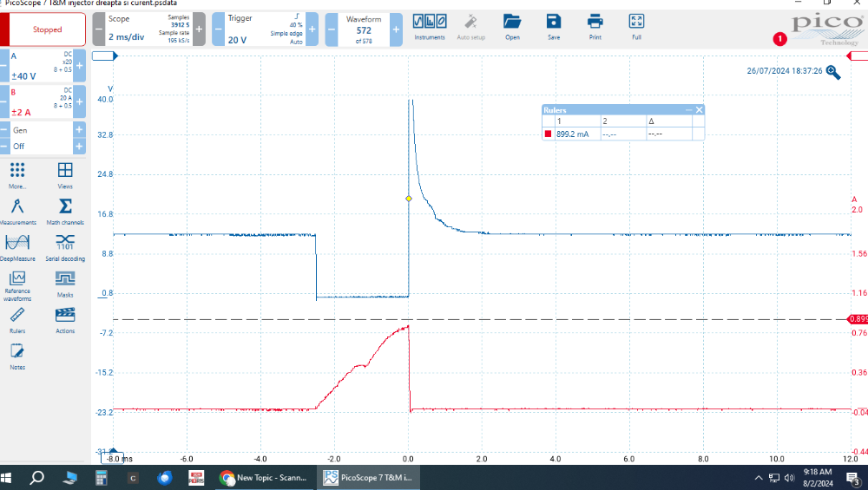Close the Rulers legend window
Screen dimensions: 868x490
coord(700,110)
